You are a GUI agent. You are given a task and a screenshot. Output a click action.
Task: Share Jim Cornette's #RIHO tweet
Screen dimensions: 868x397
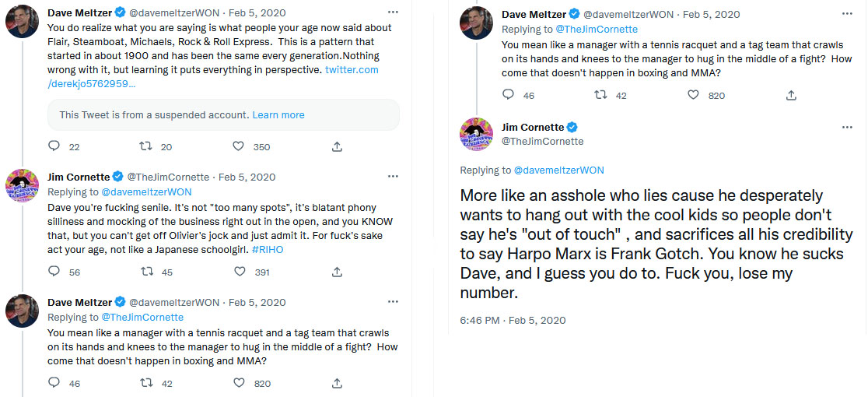point(337,272)
